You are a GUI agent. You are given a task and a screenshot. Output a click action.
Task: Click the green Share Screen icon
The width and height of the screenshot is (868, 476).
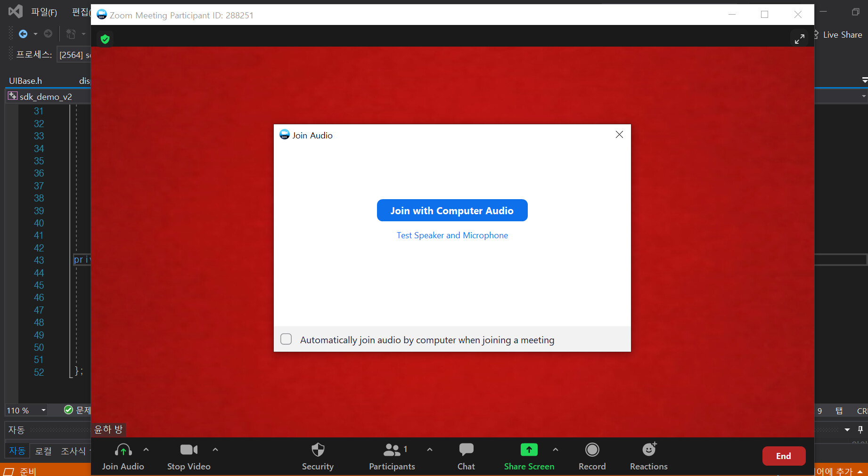tap(529, 450)
